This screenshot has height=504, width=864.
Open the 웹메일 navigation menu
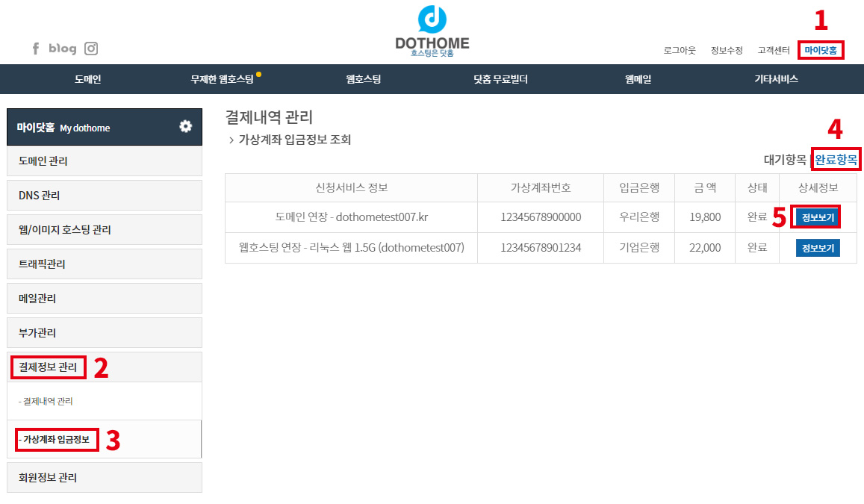[x=638, y=79]
